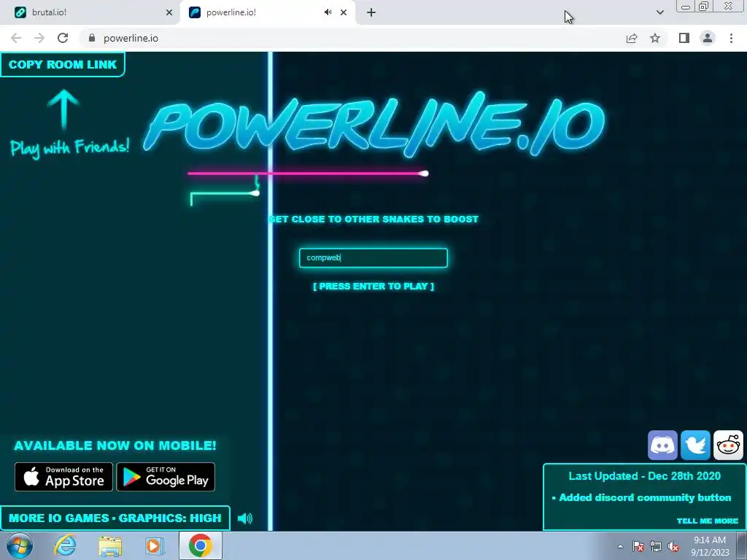View site info via the lock icon
Screen dimensions: 747x560
tap(92, 38)
